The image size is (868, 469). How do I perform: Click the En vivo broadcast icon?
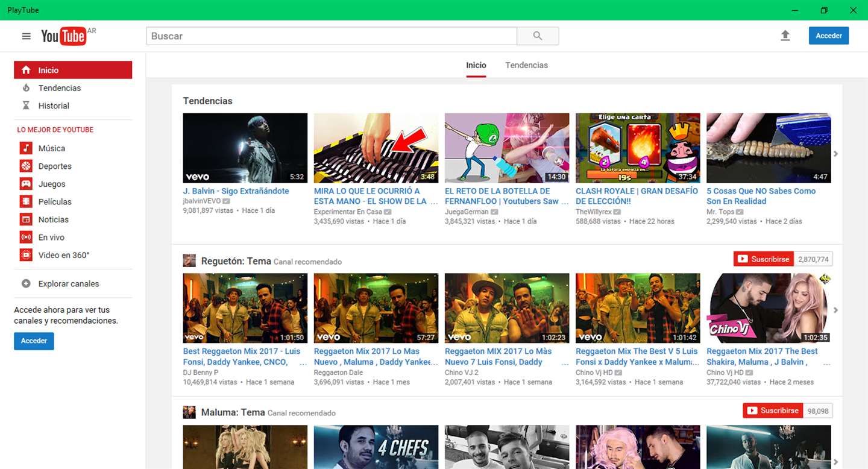(x=26, y=237)
